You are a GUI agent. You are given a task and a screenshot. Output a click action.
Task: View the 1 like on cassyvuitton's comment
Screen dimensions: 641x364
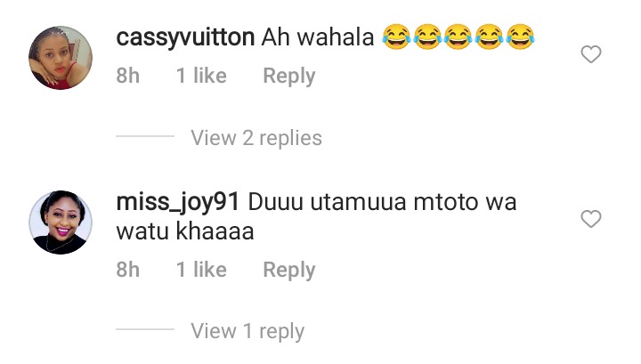(201, 76)
